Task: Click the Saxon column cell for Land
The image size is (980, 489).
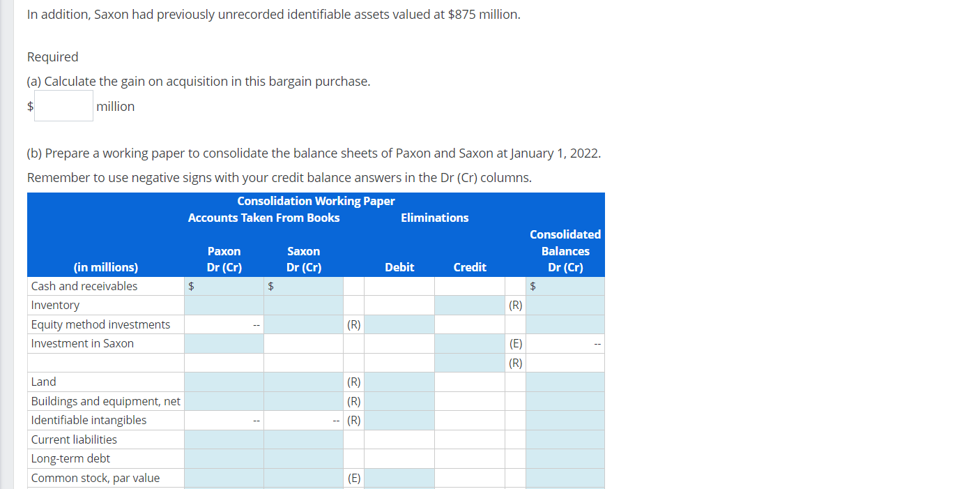Action: (303, 382)
